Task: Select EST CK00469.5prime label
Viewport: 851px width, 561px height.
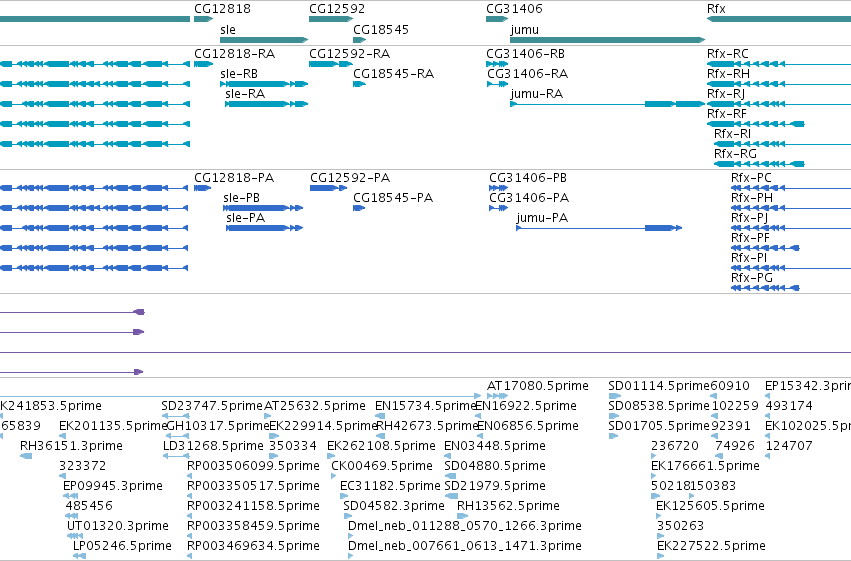Action: point(382,466)
